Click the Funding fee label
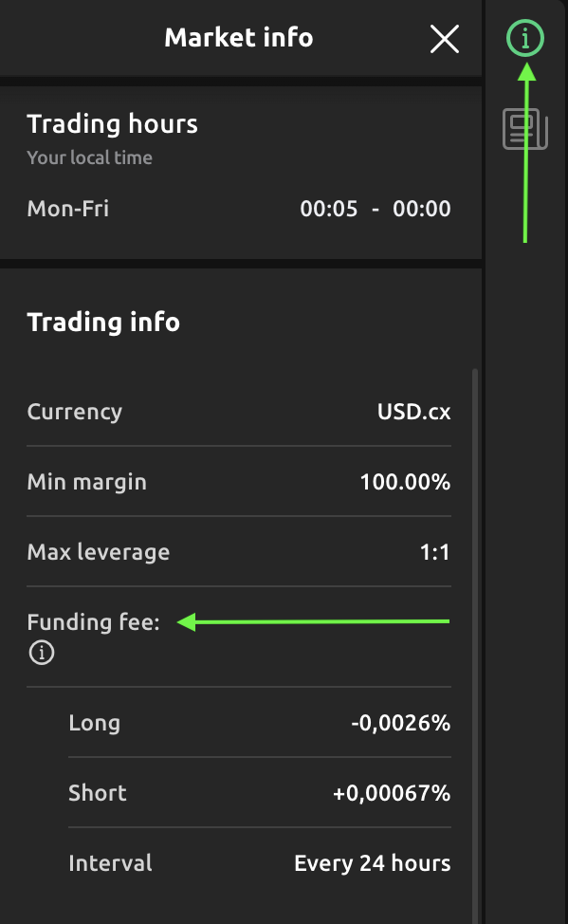This screenshot has width=568, height=924. 93,622
